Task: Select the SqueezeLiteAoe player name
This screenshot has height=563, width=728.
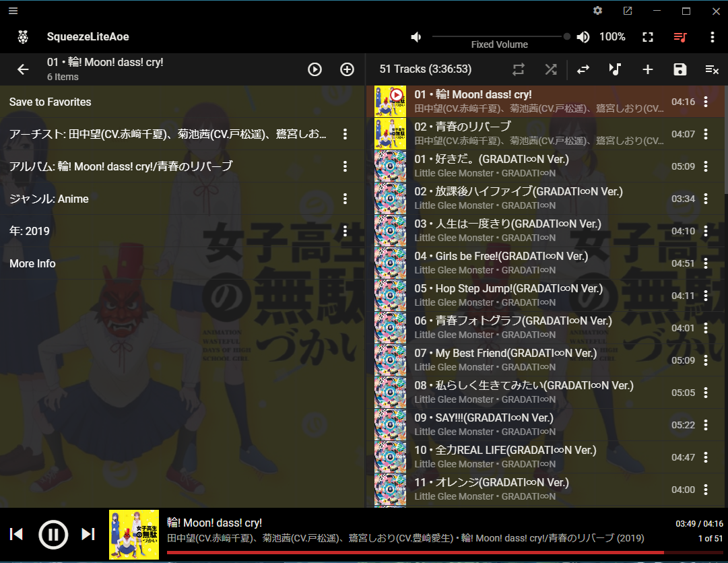Action: (x=88, y=36)
